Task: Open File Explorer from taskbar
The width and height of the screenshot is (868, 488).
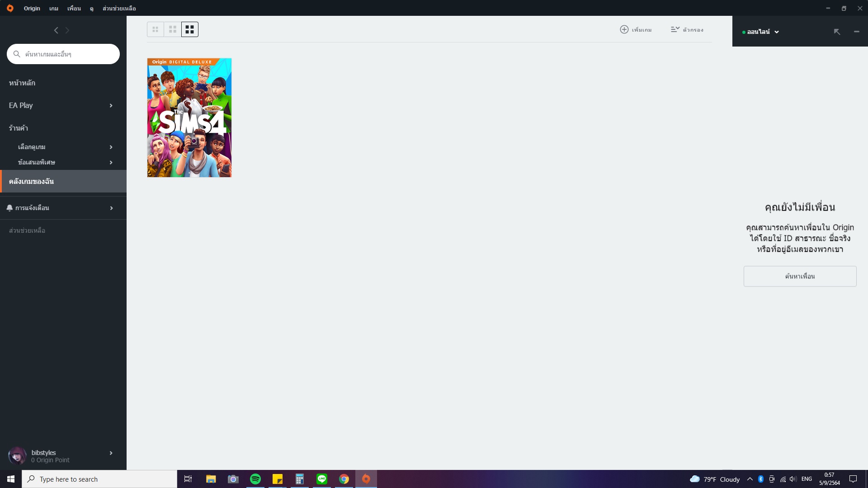Action: (x=211, y=479)
